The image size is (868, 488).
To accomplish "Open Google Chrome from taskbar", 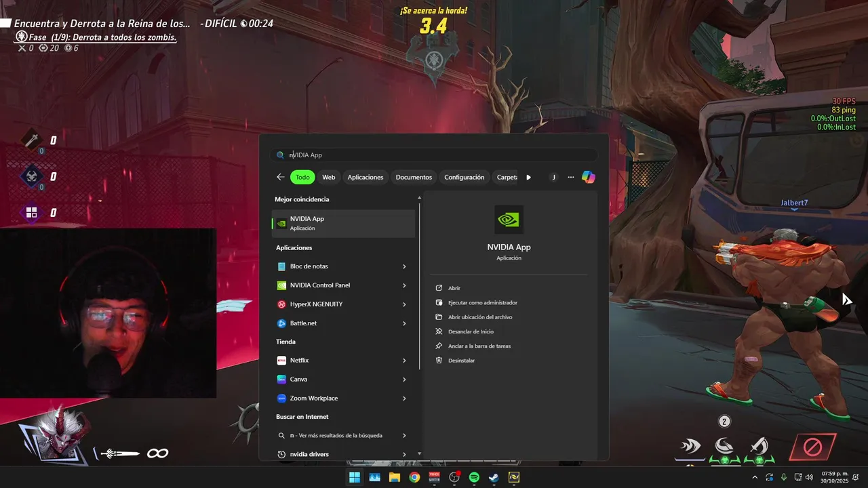I will 414,477.
